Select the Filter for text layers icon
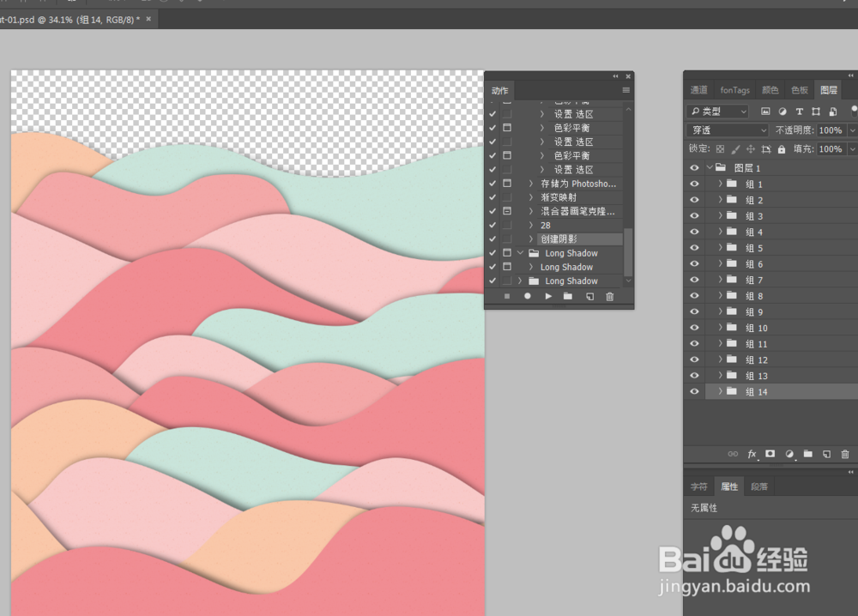 (x=797, y=111)
